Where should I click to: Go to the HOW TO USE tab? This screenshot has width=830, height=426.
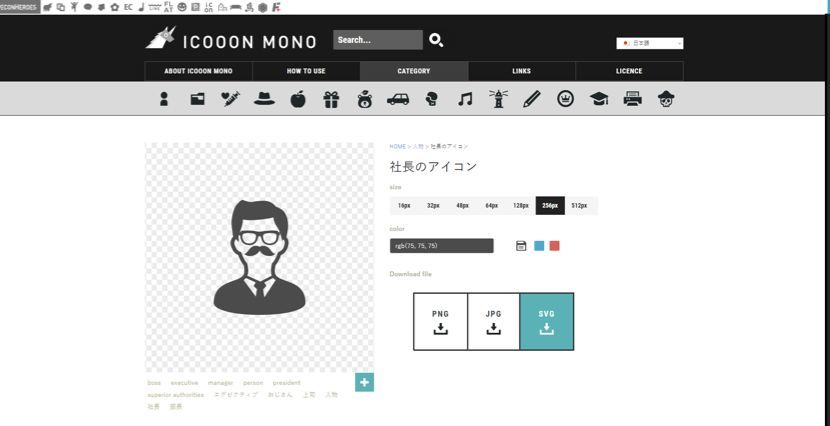coord(306,71)
